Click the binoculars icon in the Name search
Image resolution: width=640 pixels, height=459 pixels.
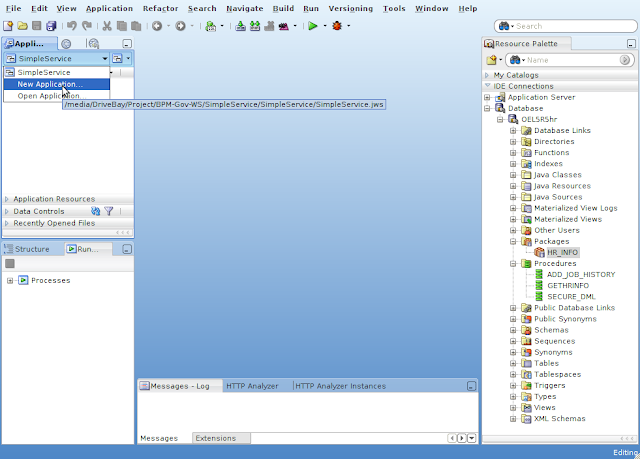coord(515,60)
